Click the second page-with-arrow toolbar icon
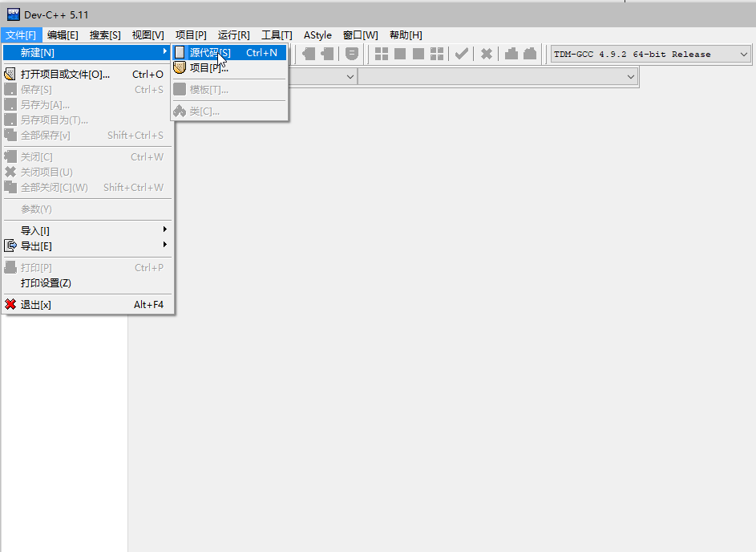Screen dimensions: 756x552 point(327,54)
